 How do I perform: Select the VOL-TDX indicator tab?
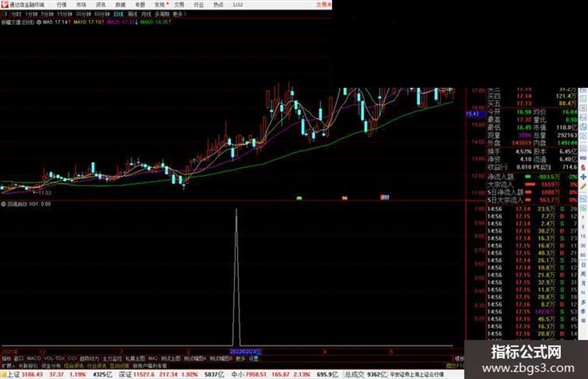point(54,358)
